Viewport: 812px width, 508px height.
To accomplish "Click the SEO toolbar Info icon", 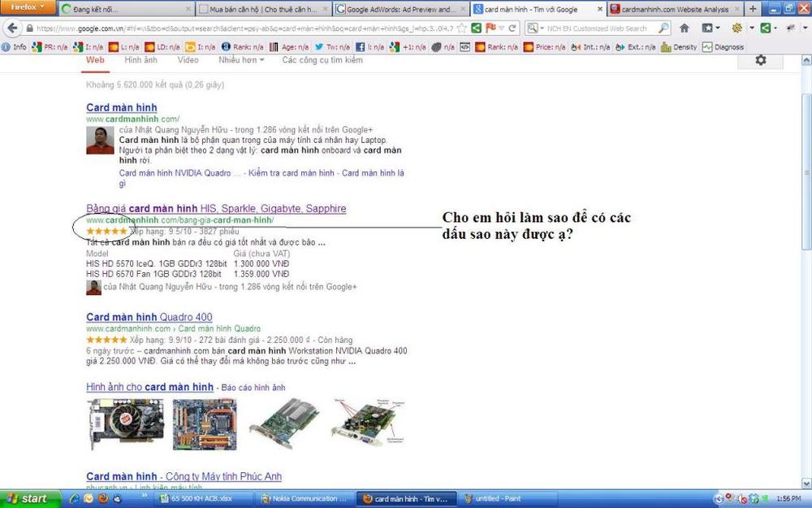I will [x=14, y=47].
